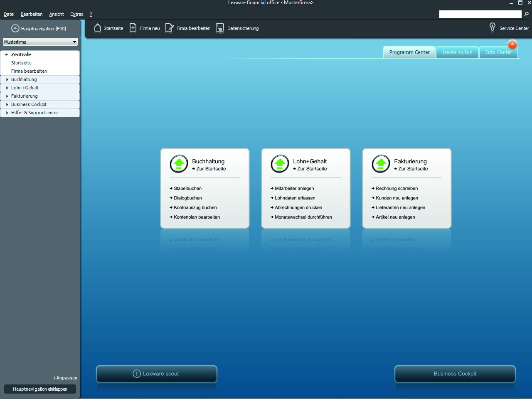Click the Firma neu toolbar label
This screenshot has height=399, width=532.
click(150, 28)
